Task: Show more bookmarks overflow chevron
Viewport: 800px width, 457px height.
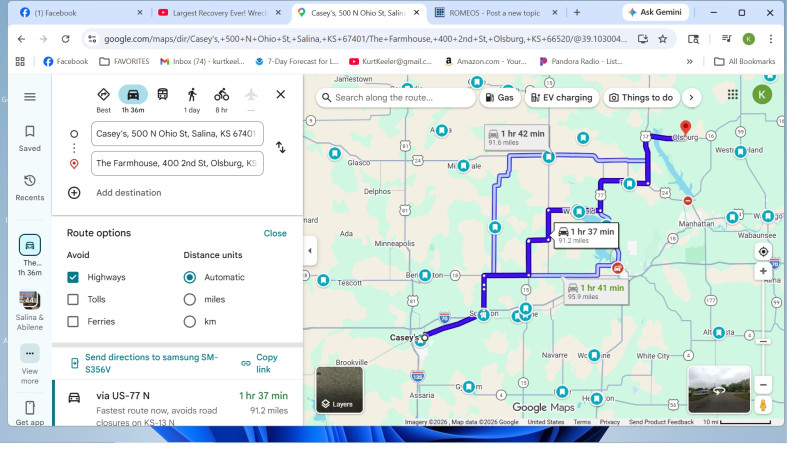Action: point(689,62)
